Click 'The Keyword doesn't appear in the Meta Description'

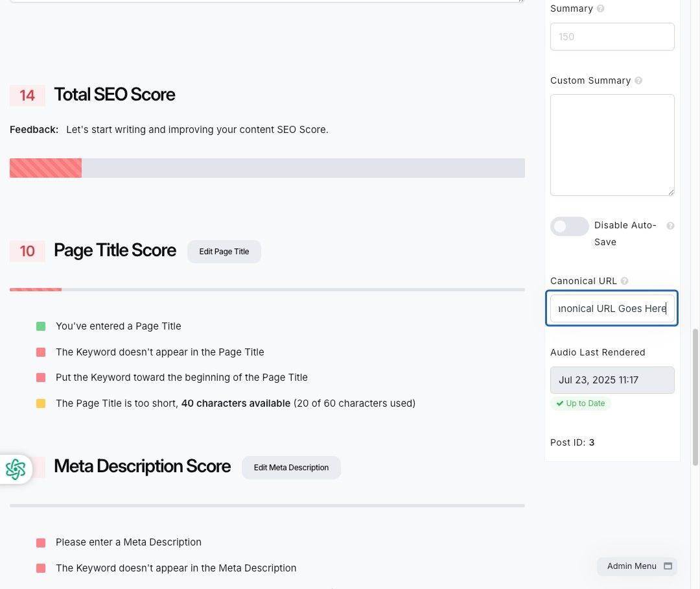click(176, 568)
